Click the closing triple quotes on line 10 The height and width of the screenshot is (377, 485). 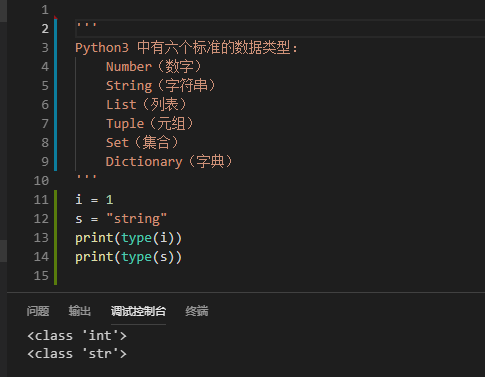pos(86,178)
